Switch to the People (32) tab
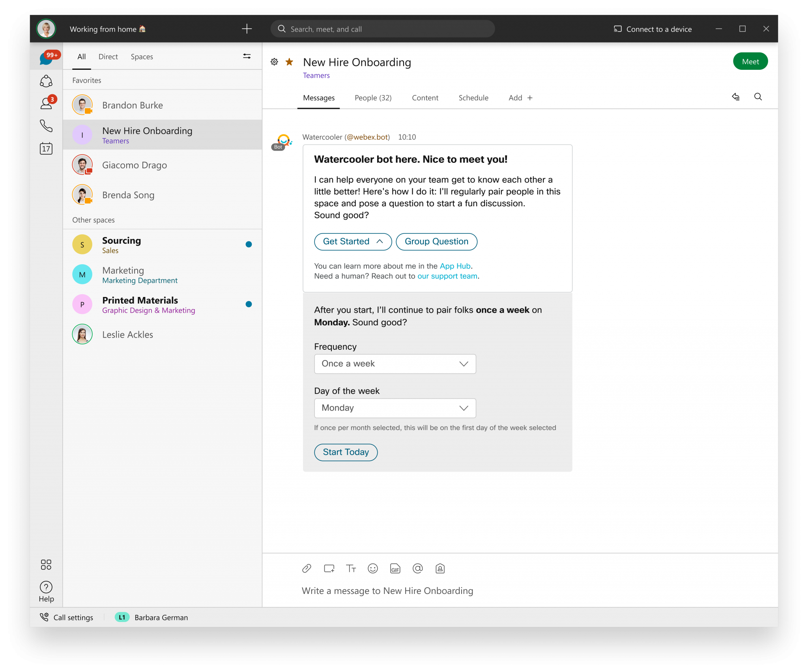The width and height of the screenshot is (808, 672). click(373, 98)
